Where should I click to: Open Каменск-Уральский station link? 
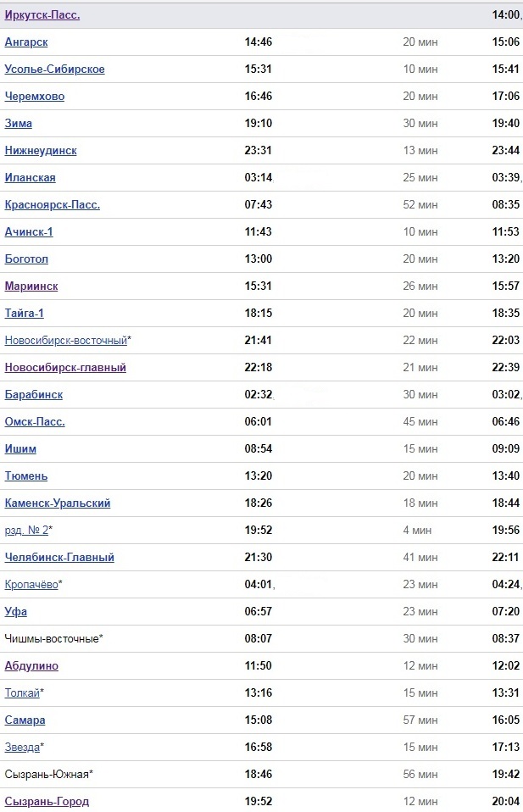pyautogui.click(x=58, y=503)
